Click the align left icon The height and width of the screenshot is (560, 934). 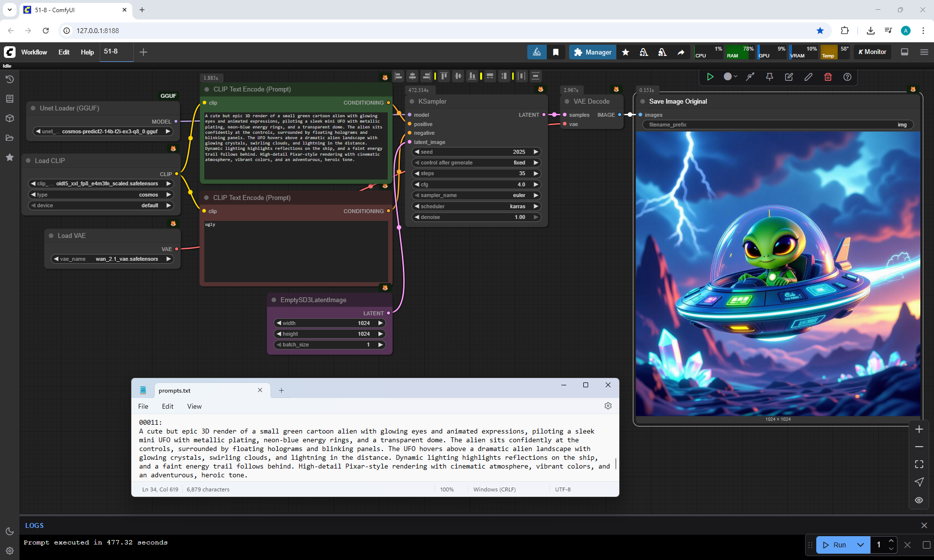point(398,76)
